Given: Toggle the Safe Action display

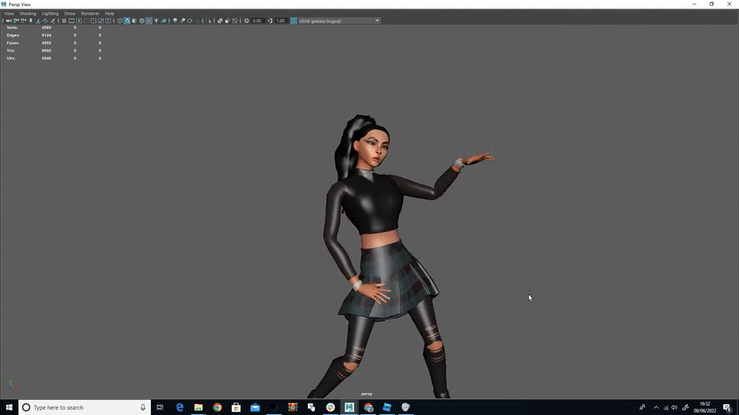Looking at the screenshot, I should (x=100, y=21).
